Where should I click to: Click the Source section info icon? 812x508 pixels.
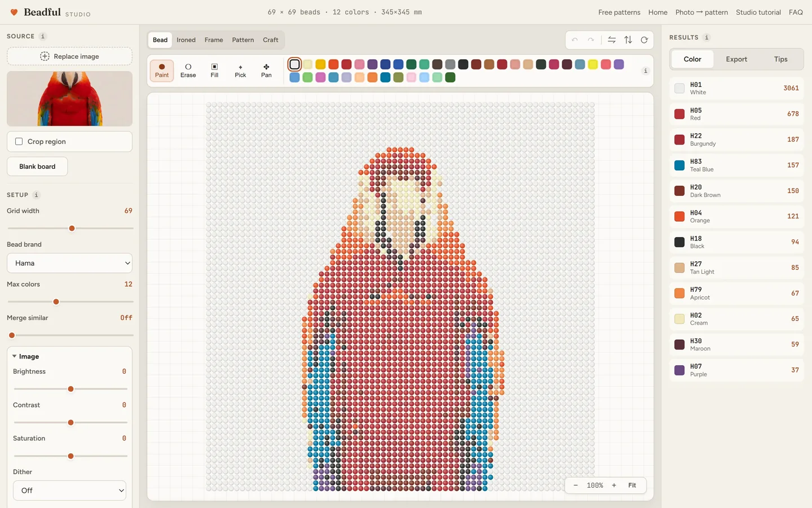click(x=42, y=36)
